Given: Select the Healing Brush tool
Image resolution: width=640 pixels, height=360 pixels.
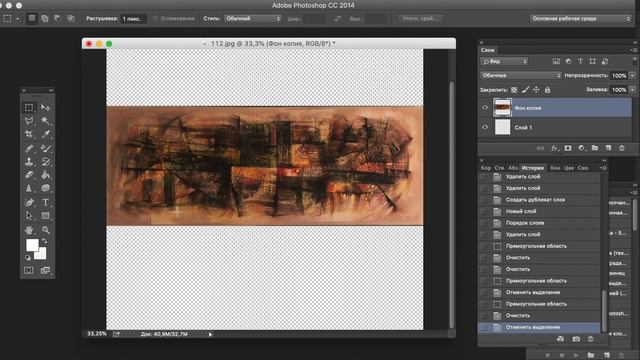Looking at the screenshot, I should [29, 148].
